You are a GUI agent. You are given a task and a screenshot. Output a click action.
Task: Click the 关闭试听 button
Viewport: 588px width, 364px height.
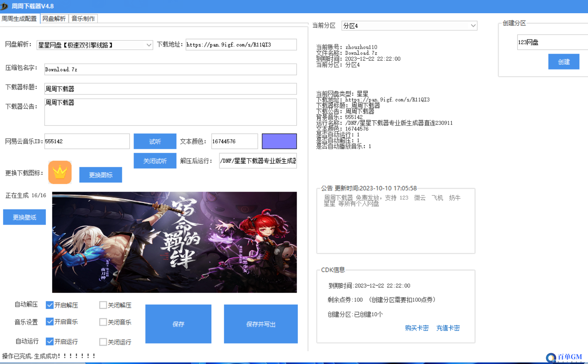155,161
